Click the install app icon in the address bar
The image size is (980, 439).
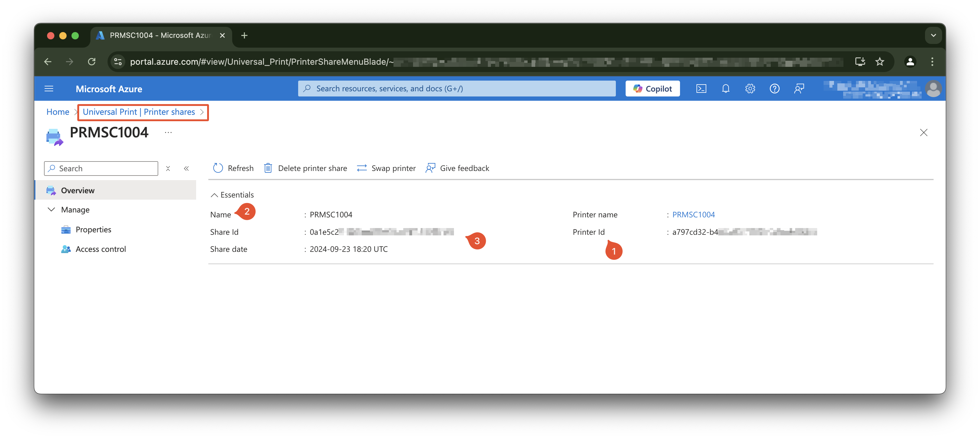(x=860, y=62)
